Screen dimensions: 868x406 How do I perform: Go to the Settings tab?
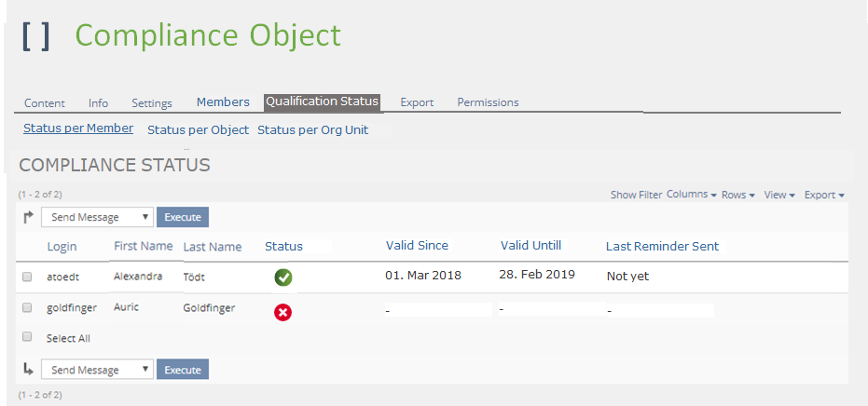click(x=152, y=103)
